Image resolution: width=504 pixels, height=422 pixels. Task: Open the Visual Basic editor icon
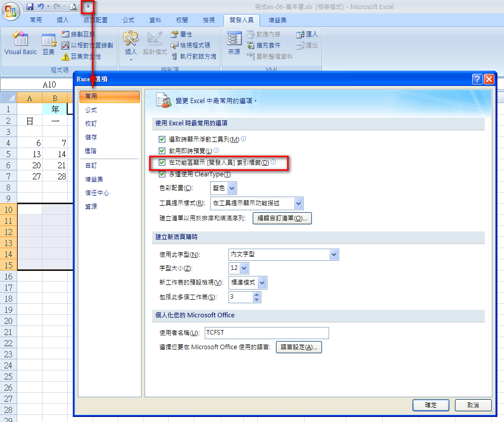[x=21, y=43]
